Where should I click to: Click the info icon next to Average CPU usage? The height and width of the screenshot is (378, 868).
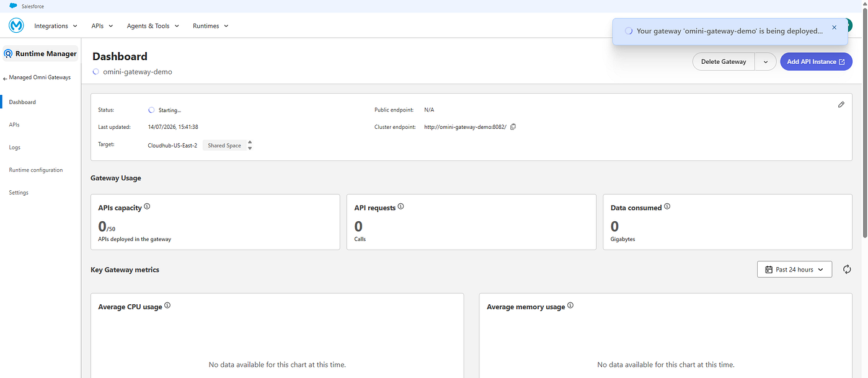[167, 306]
